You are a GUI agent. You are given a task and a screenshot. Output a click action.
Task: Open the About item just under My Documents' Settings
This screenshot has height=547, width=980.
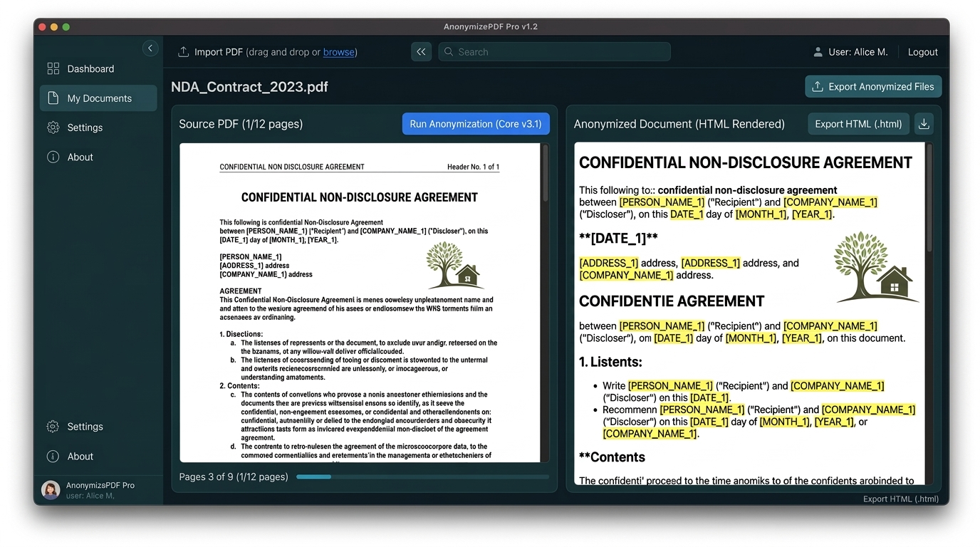(x=71, y=157)
